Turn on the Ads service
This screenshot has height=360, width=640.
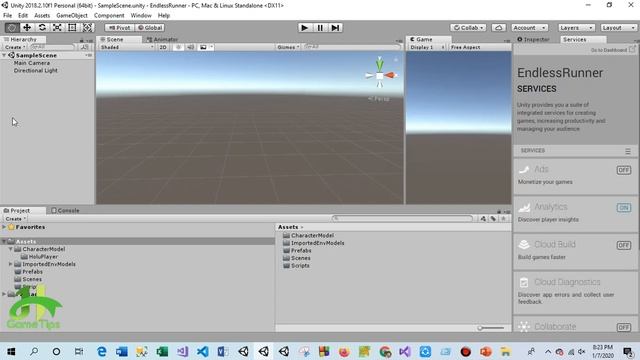[624, 170]
